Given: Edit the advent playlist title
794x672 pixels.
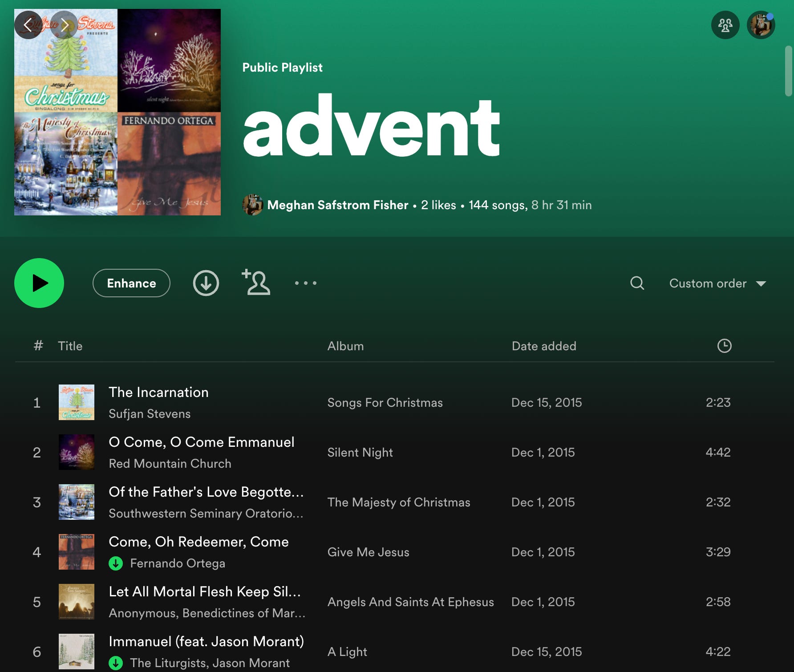Looking at the screenshot, I should point(372,125).
